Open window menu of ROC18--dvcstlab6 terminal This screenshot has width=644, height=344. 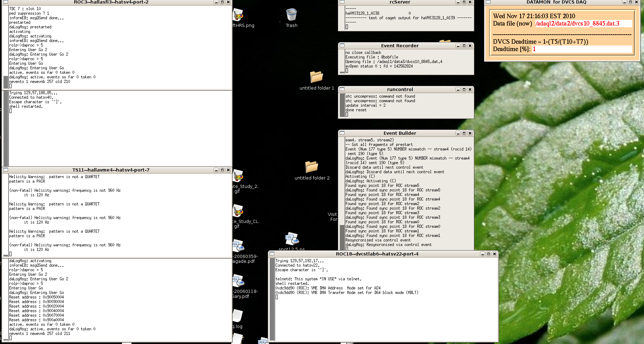coord(272,254)
